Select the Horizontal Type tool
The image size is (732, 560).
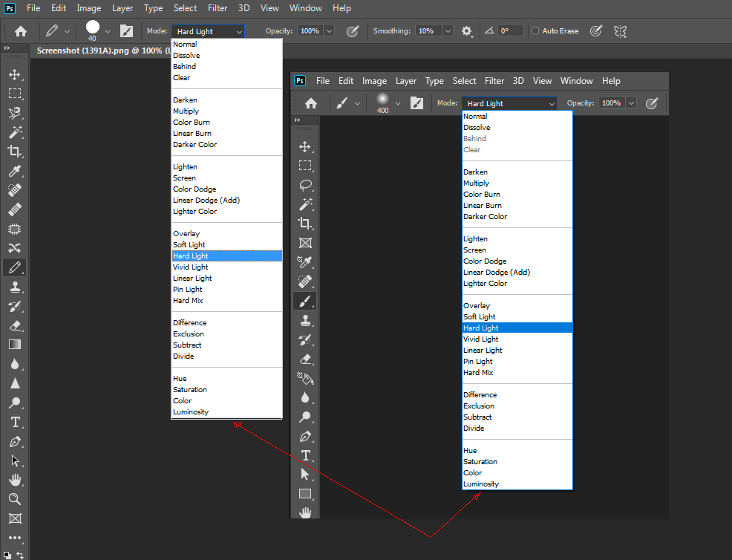pos(15,423)
